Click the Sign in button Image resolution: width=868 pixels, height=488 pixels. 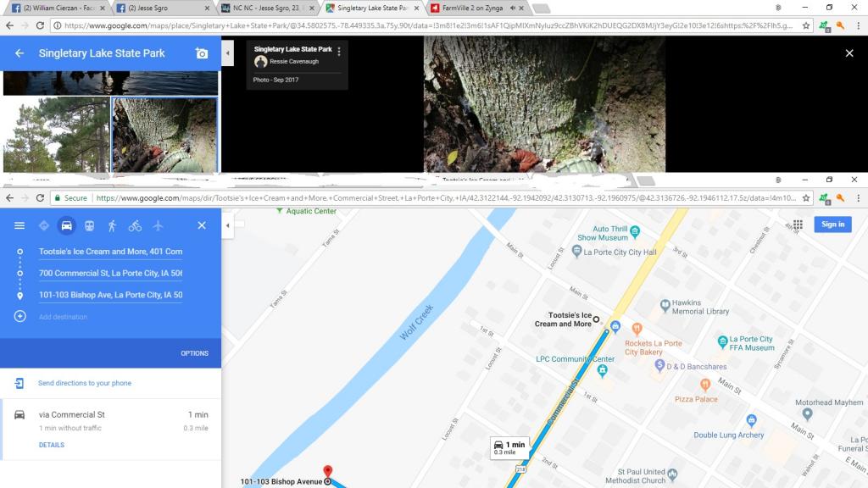832,225
